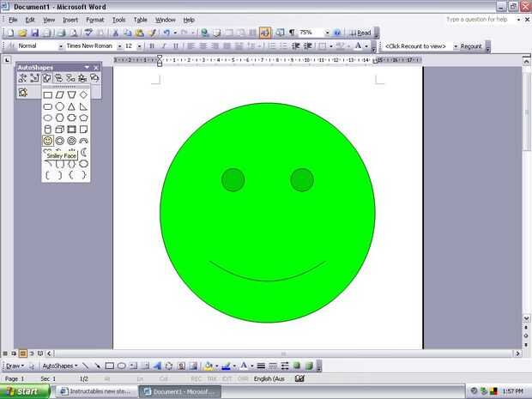Open the font size 12 dropdown
The width and height of the screenshot is (532, 399).
140,46
